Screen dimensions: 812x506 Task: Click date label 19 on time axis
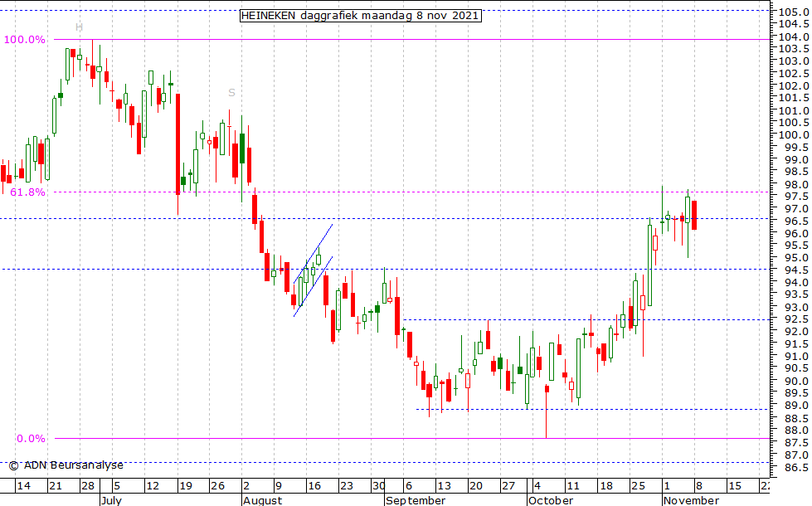(x=186, y=486)
